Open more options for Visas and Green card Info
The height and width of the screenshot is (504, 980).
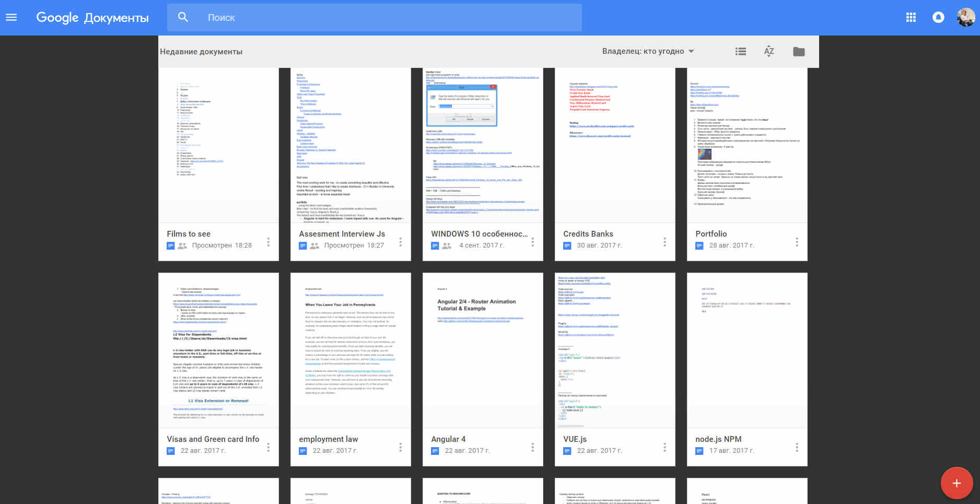[269, 447]
